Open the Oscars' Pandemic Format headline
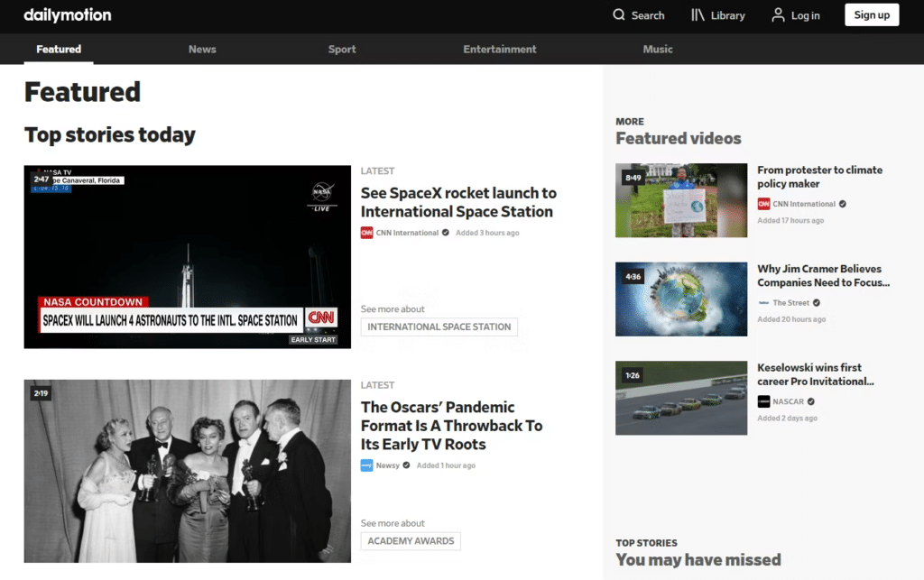924x580 pixels. coord(451,425)
